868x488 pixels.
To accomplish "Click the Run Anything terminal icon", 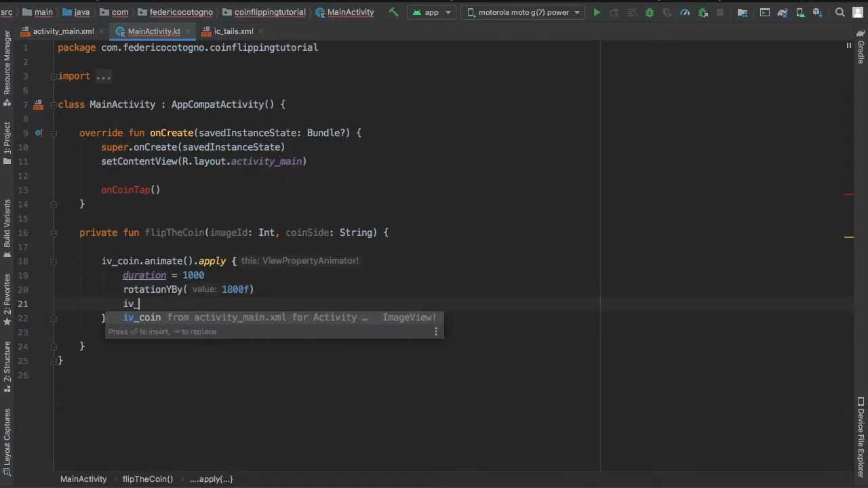I will coord(765,12).
